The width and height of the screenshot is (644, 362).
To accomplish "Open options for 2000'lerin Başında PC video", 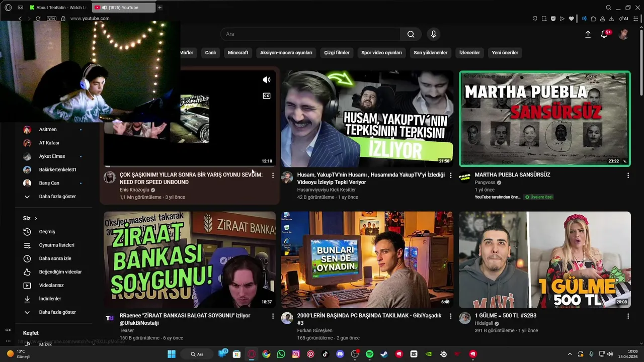I will click(x=450, y=316).
